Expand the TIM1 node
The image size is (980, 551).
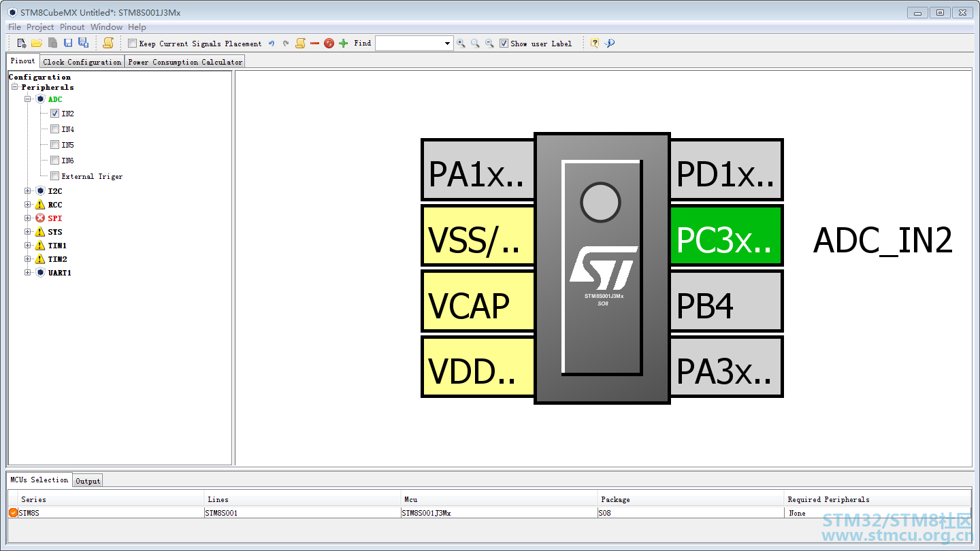pyautogui.click(x=28, y=246)
